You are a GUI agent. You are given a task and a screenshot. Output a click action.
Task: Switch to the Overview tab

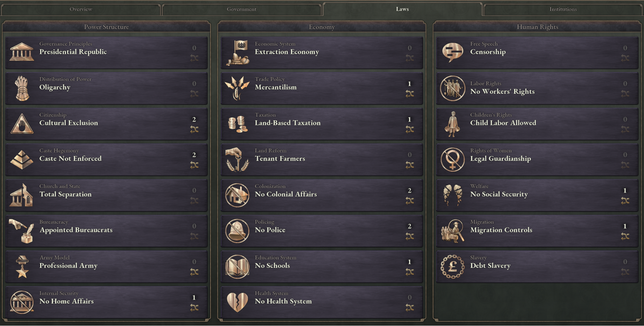[81, 9]
